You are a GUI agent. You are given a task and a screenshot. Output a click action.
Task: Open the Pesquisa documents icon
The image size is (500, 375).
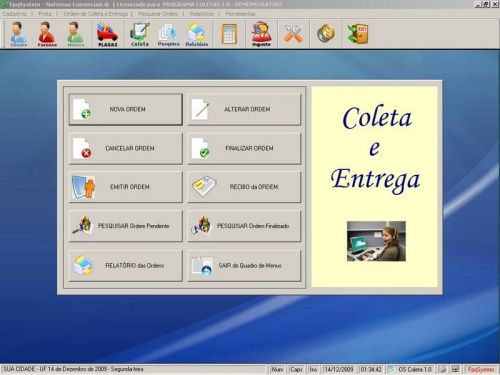pyautogui.click(x=168, y=34)
